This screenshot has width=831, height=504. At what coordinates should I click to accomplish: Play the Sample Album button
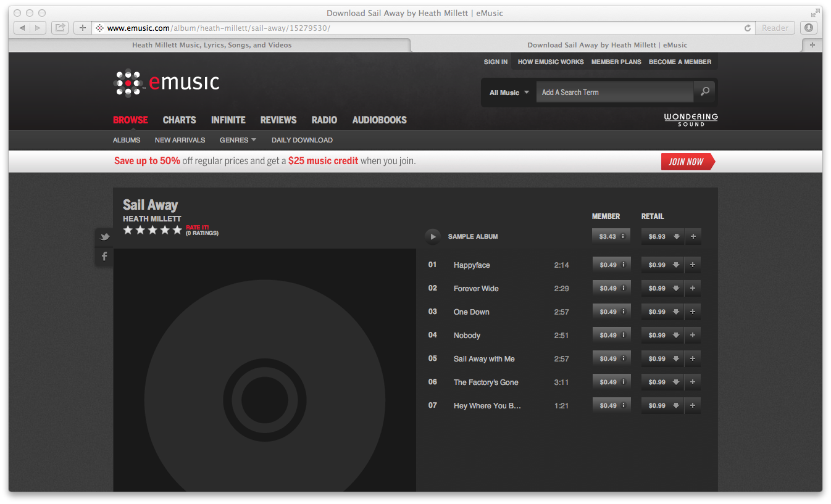click(433, 236)
